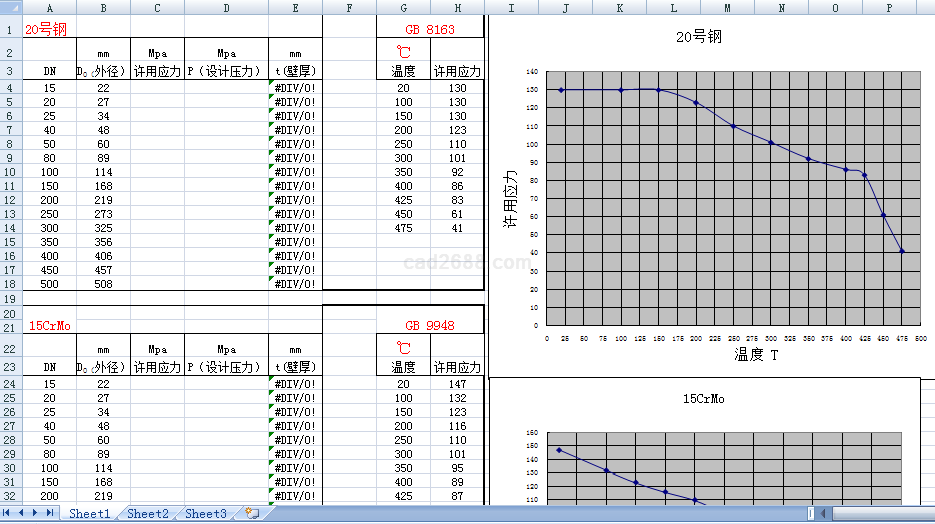Go to last sheet navigation arrow

[x=49, y=513]
